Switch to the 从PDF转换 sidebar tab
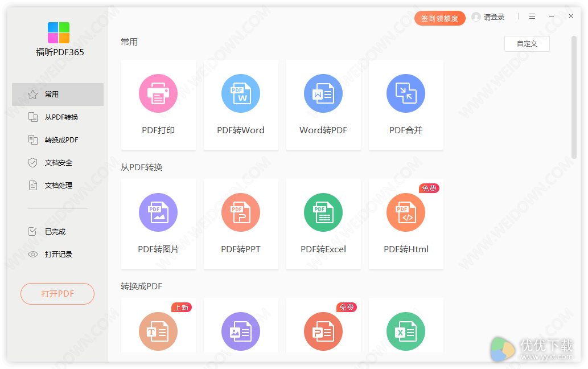The height and width of the screenshot is (369, 588). pos(57,117)
